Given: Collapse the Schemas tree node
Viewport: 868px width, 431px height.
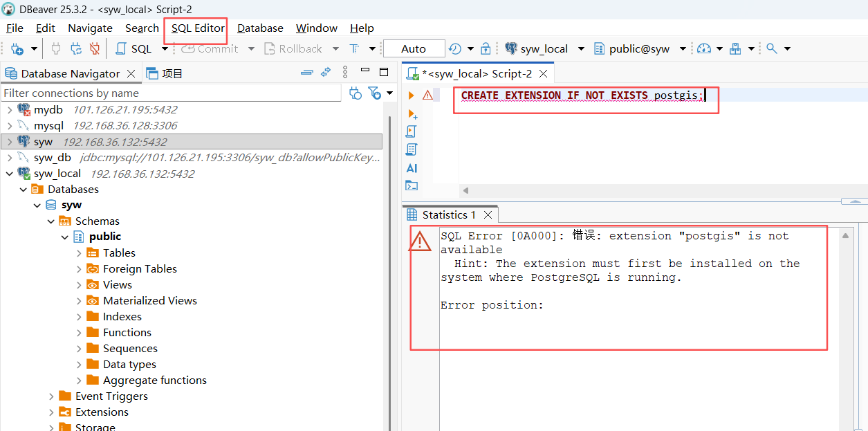Looking at the screenshot, I should pos(51,221).
